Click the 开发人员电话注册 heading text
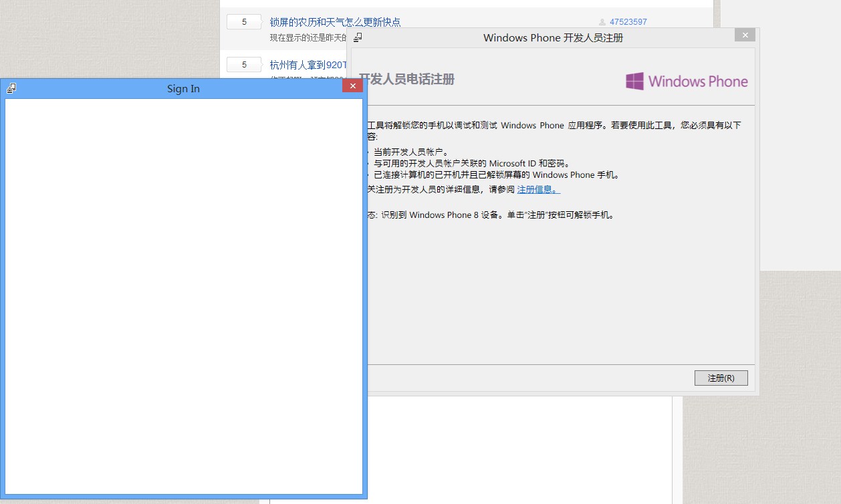 click(406, 80)
